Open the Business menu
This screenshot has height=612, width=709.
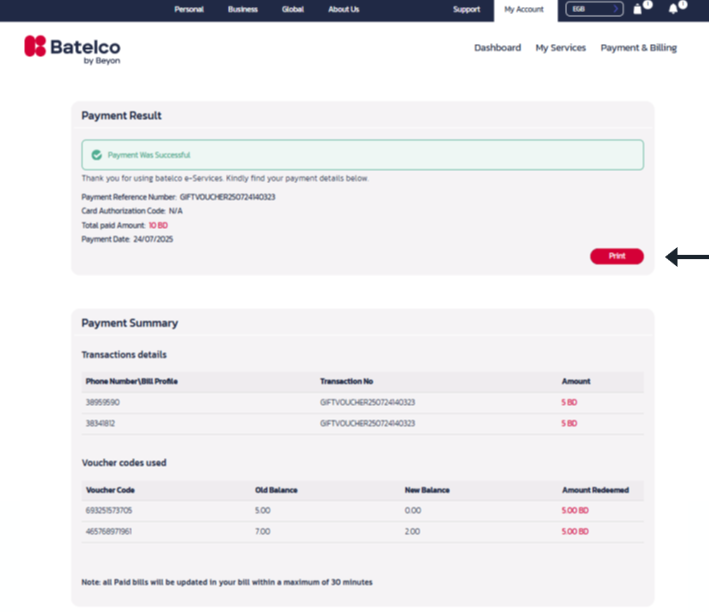point(243,9)
